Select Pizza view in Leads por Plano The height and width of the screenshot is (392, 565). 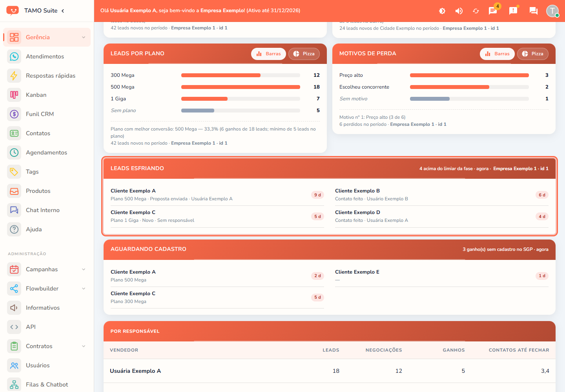(304, 54)
